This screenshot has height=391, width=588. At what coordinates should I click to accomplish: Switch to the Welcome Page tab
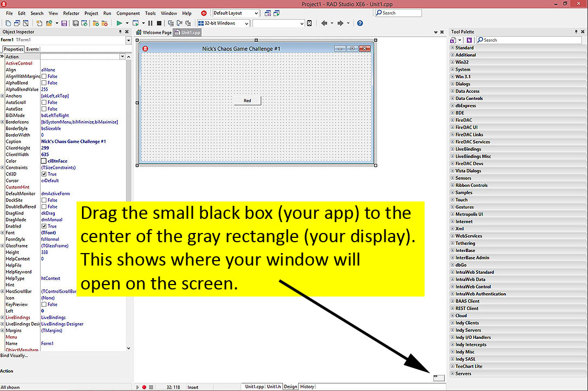(x=154, y=33)
